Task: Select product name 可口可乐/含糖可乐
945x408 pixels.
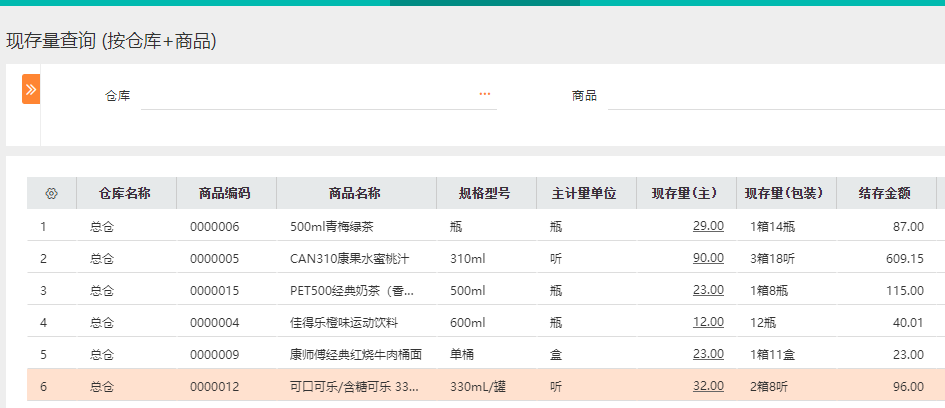Action: (x=354, y=387)
